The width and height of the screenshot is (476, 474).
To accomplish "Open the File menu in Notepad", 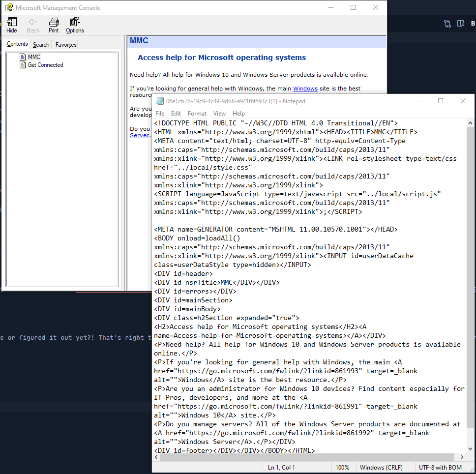I will 160,114.
